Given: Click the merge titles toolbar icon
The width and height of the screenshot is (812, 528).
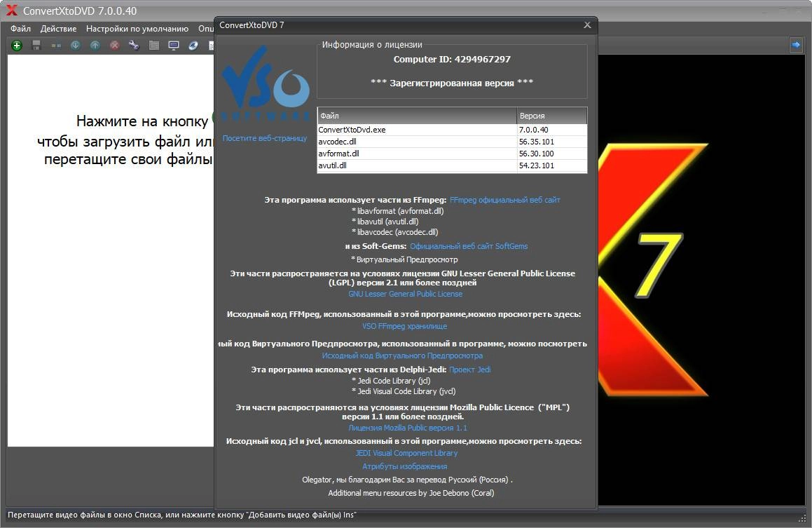Looking at the screenshot, I should tap(56, 46).
